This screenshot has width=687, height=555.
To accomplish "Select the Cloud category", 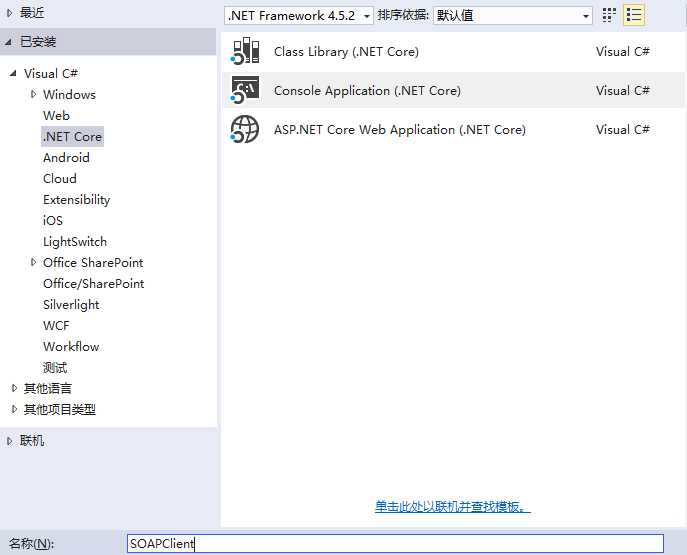I will (60, 179).
